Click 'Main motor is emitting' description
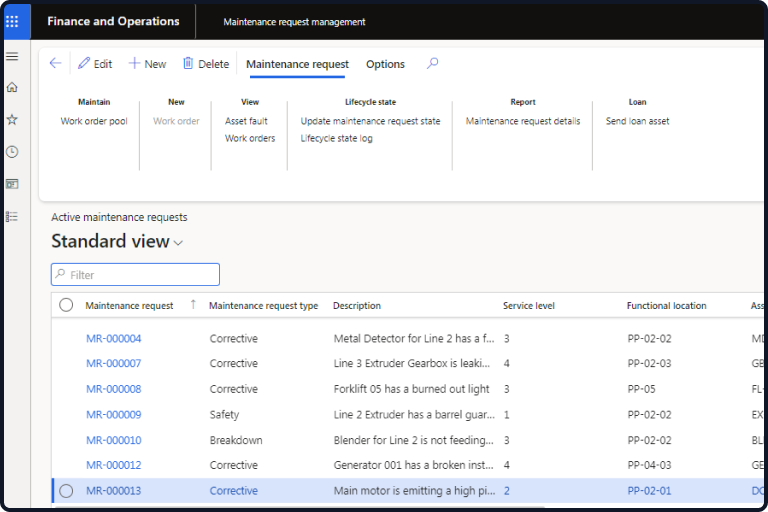768x512 pixels. [414, 490]
